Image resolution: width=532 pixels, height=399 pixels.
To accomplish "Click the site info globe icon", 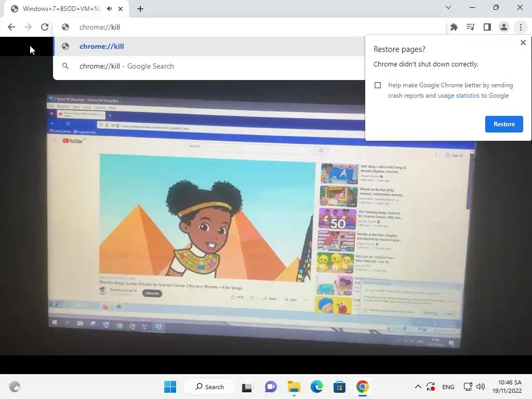I will (x=65, y=27).
